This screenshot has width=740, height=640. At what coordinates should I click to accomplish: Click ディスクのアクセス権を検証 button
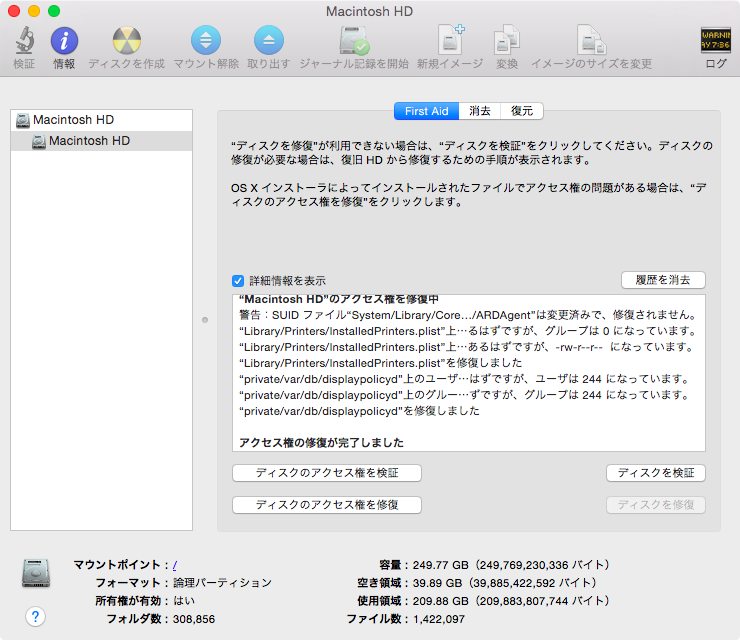coord(327,473)
